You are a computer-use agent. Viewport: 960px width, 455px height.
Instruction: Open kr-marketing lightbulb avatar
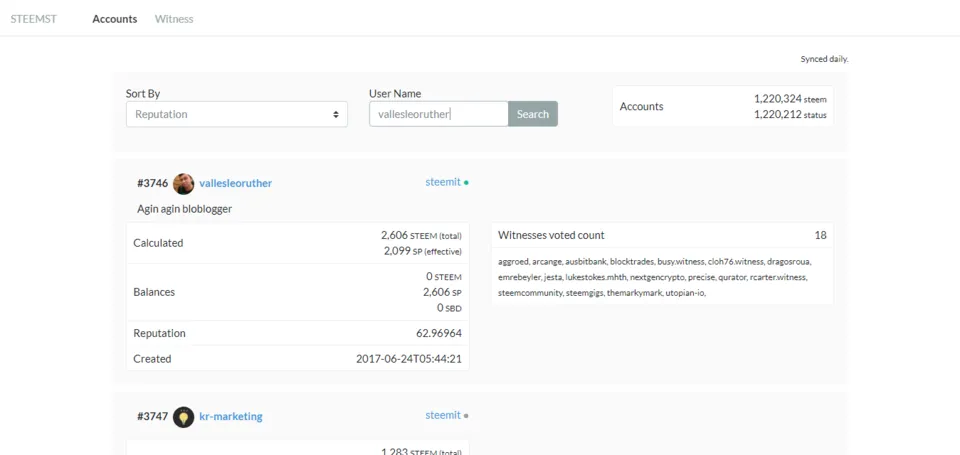(x=184, y=416)
